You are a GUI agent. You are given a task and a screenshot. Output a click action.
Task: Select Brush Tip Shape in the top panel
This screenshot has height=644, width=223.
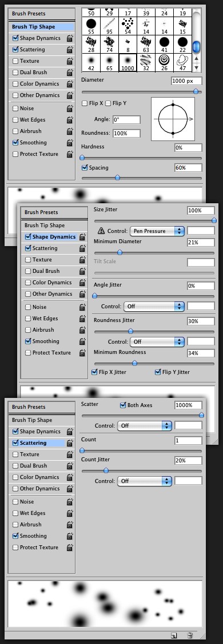tap(33, 27)
